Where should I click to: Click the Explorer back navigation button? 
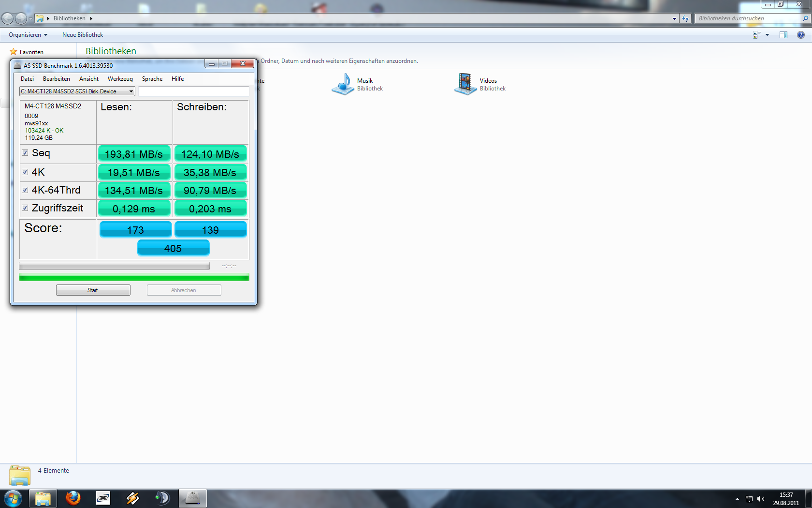[x=7, y=18]
